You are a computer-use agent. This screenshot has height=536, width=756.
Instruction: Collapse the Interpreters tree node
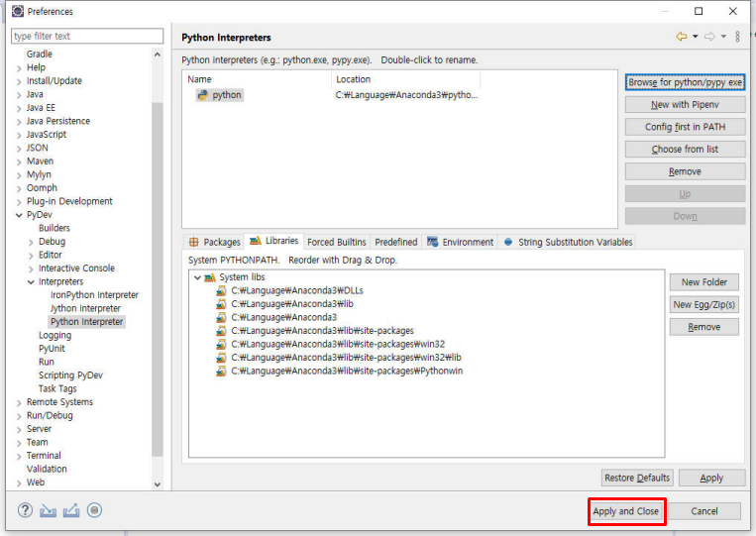pyautogui.click(x=31, y=282)
